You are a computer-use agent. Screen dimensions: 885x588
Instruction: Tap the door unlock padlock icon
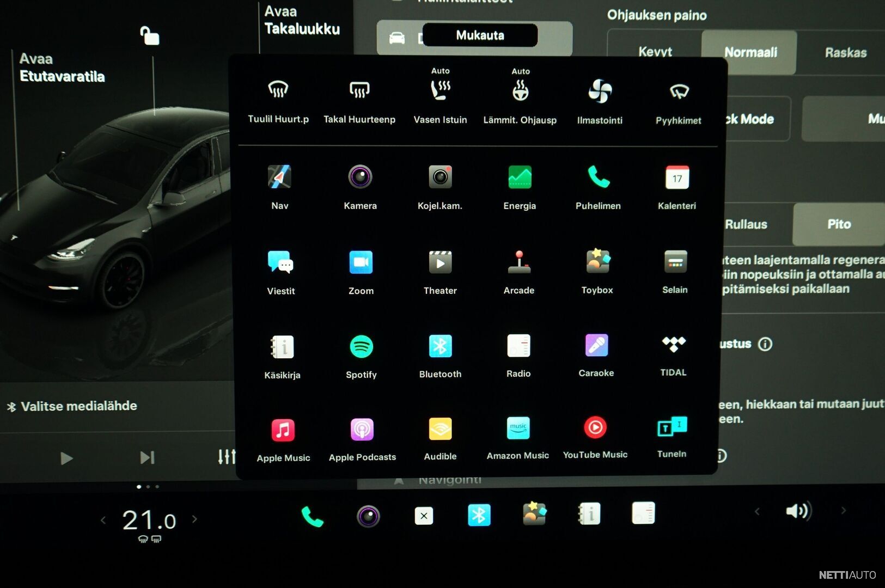click(149, 36)
